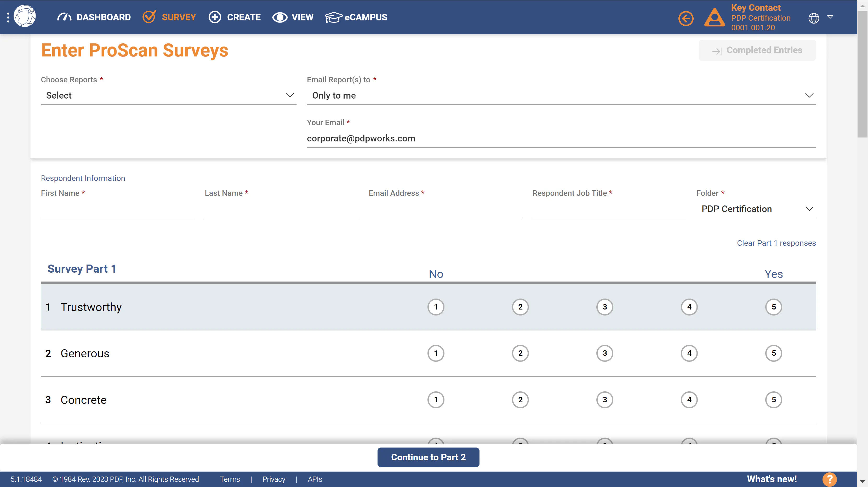
Task: Rate Trustworthy as 3
Action: coord(604,307)
